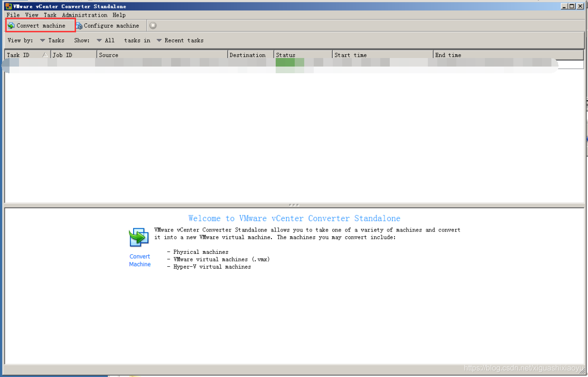
Task: Expand the Recent tasks dropdown
Action: click(180, 40)
